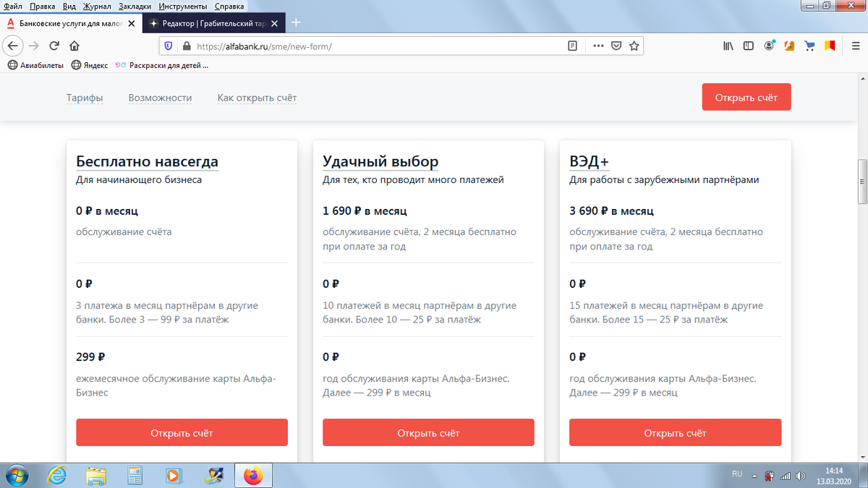
Task: View site security padlock information
Action: coord(186,46)
